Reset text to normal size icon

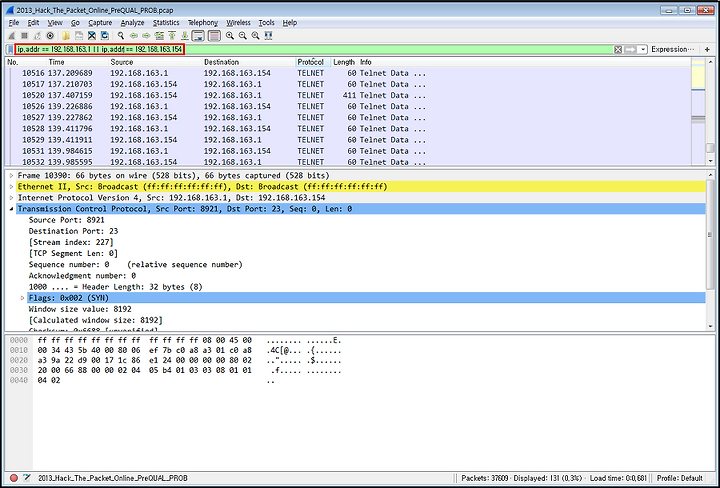255,36
